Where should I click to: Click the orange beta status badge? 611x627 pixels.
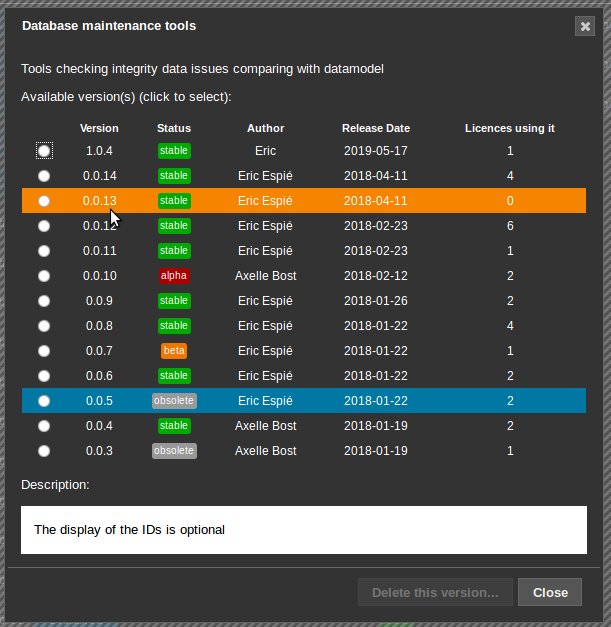pyautogui.click(x=174, y=351)
